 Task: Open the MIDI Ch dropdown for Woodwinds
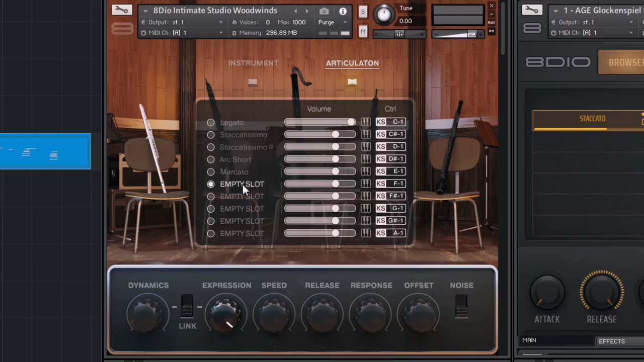point(220,33)
